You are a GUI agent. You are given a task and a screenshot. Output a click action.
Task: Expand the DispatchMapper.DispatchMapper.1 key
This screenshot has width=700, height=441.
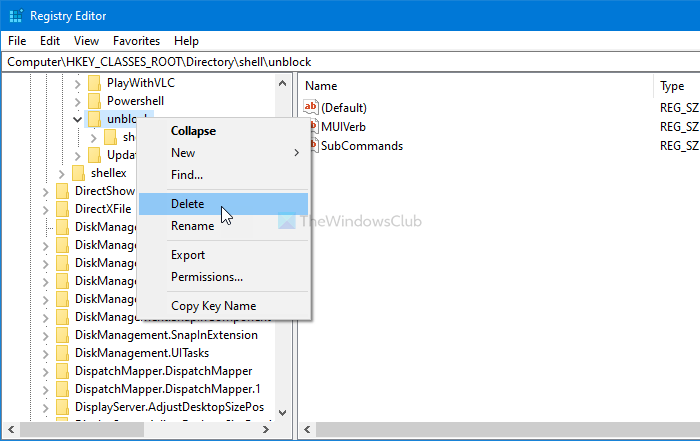pos(46,390)
